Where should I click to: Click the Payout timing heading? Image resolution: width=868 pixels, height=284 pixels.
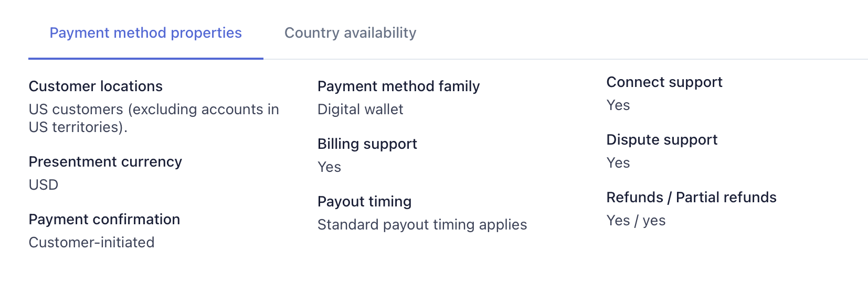point(364,202)
